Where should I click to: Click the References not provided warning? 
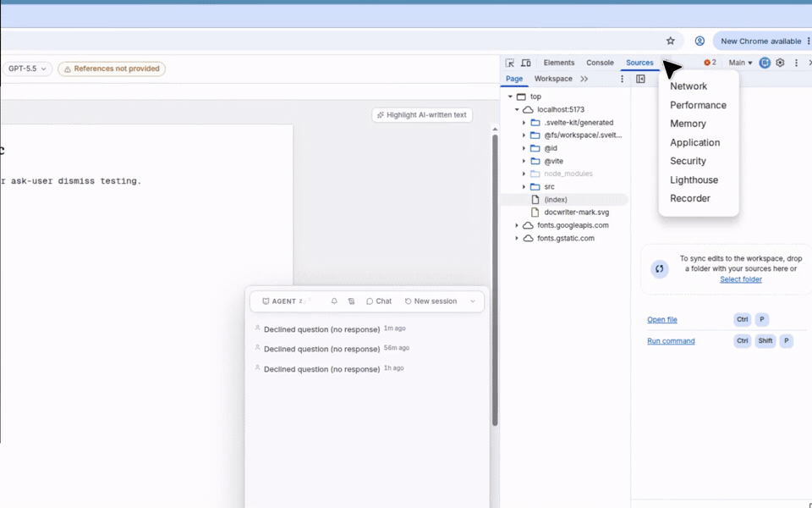(112, 69)
